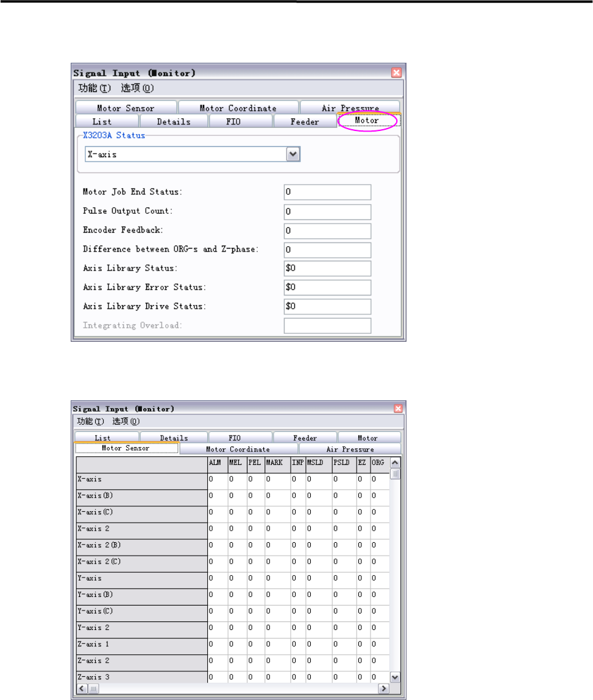Select the ALM column header in sensor table
The image size is (593, 700).
[x=218, y=463]
